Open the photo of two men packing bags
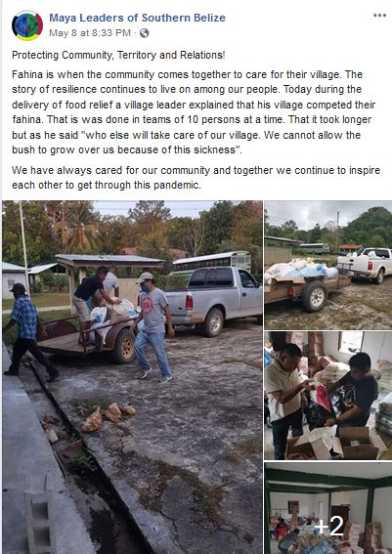The image size is (392, 554). (x=328, y=396)
